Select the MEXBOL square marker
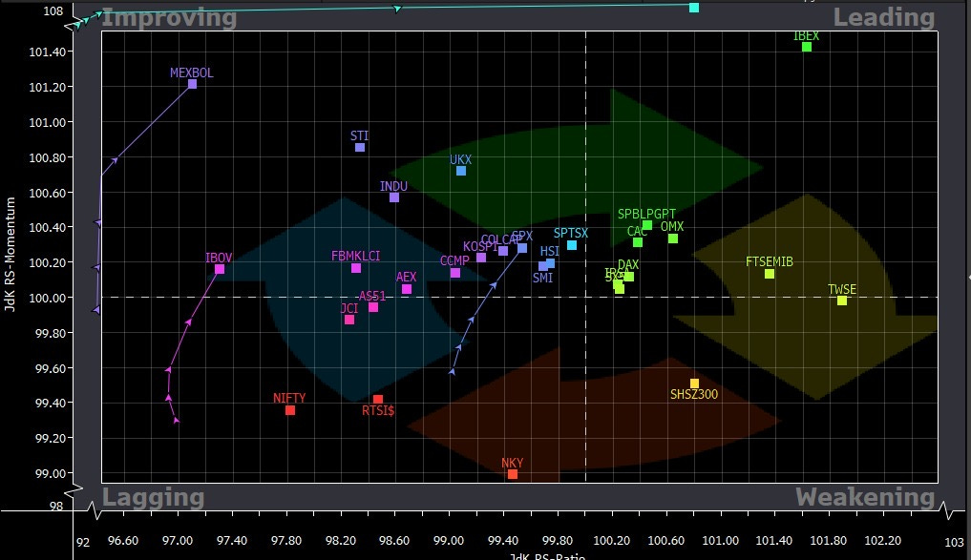 [192, 84]
